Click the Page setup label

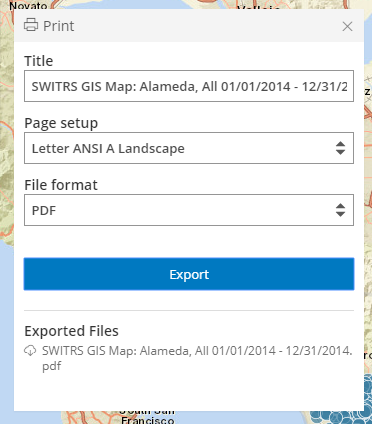coord(61,123)
